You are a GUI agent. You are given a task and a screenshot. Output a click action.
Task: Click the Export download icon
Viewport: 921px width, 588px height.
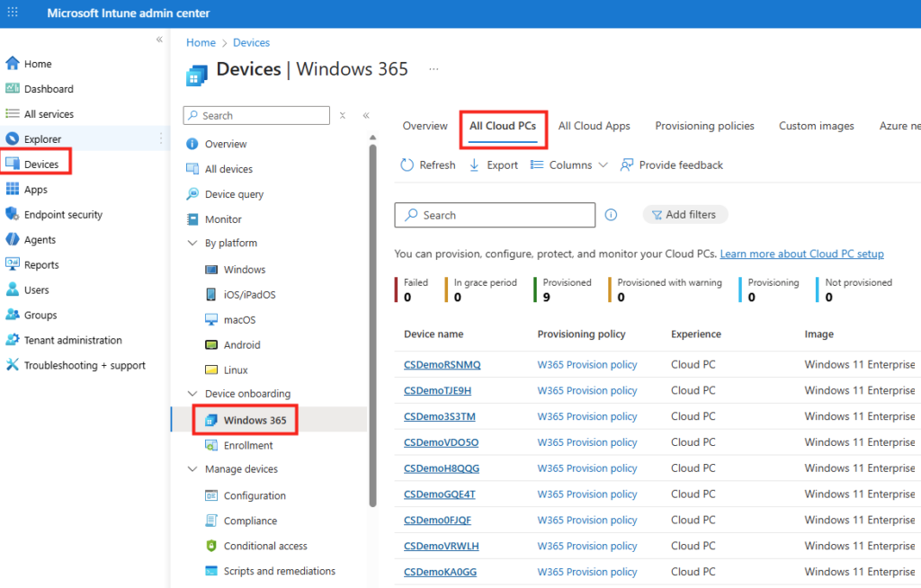[x=475, y=165]
